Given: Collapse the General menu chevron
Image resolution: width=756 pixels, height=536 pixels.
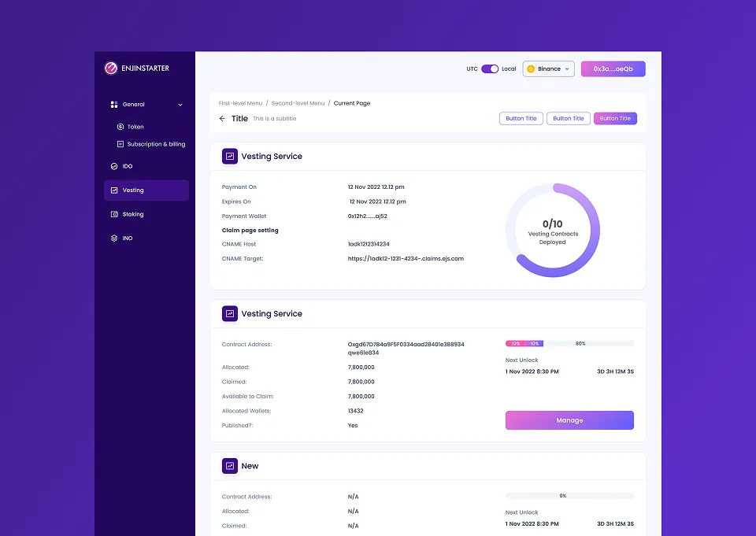Looking at the screenshot, I should point(180,105).
